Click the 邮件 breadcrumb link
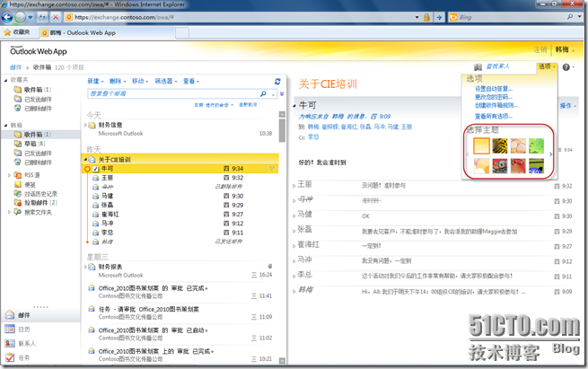Screen dimensions: 588x369 tap(16, 67)
